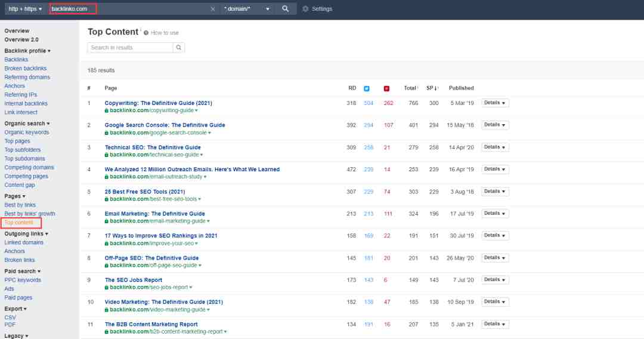Open Google Search Console: The Definitive Guide link
The image size is (644, 339).
[165, 125]
